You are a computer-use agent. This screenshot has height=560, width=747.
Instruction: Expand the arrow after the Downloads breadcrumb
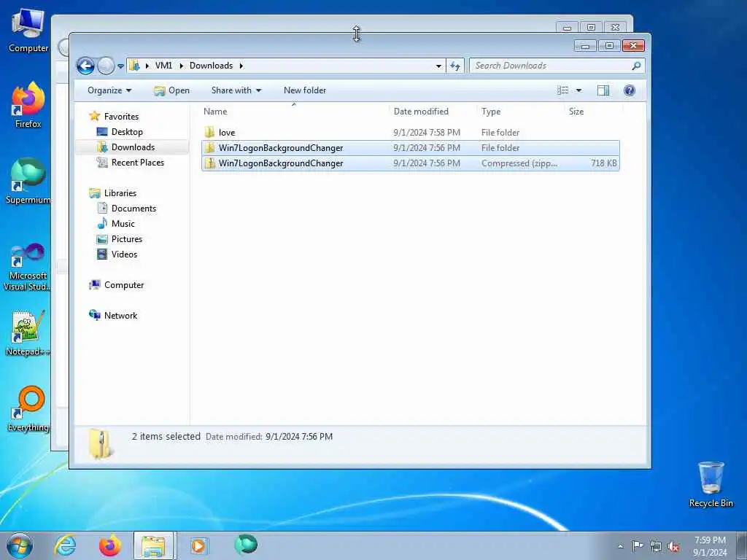tap(241, 66)
